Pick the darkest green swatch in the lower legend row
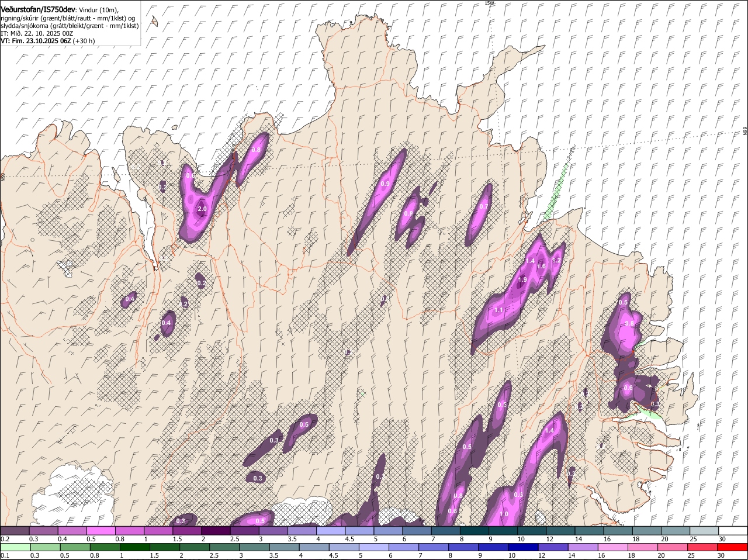Image resolution: width=748 pixels, height=560 pixels. [134, 547]
